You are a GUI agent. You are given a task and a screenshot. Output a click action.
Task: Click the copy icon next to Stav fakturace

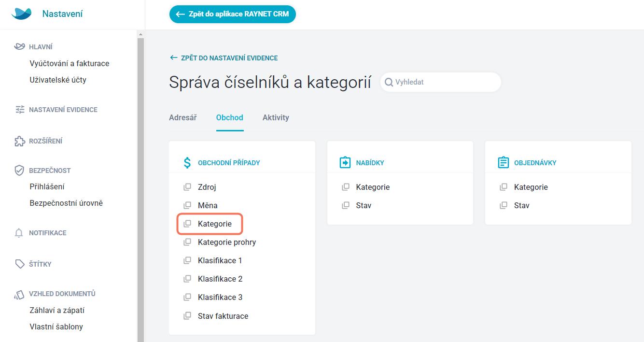pos(187,316)
